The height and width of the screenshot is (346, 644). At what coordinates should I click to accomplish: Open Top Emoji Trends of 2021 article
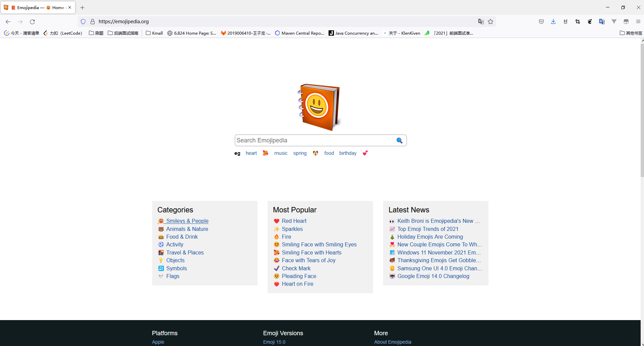point(428,229)
